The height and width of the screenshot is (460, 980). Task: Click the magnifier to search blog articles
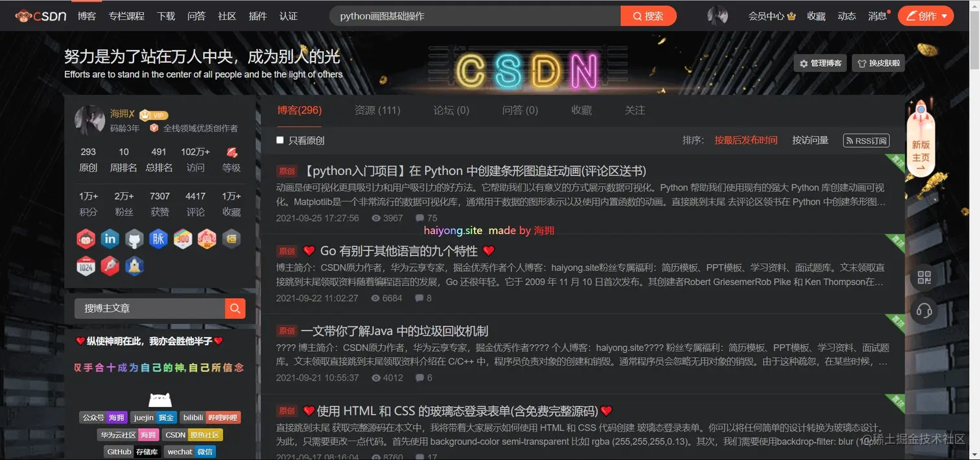pos(235,308)
